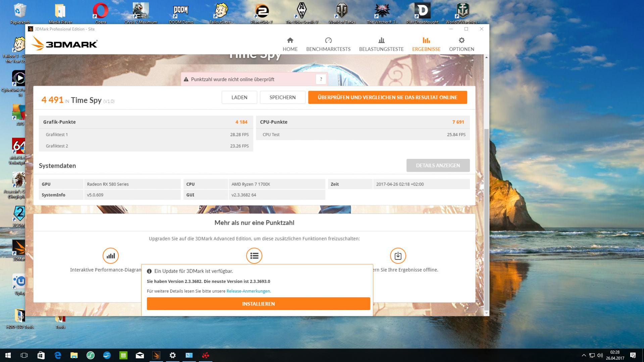Image resolution: width=644 pixels, height=362 pixels.
Task: Open the Optionen tab
Action: point(461,44)
